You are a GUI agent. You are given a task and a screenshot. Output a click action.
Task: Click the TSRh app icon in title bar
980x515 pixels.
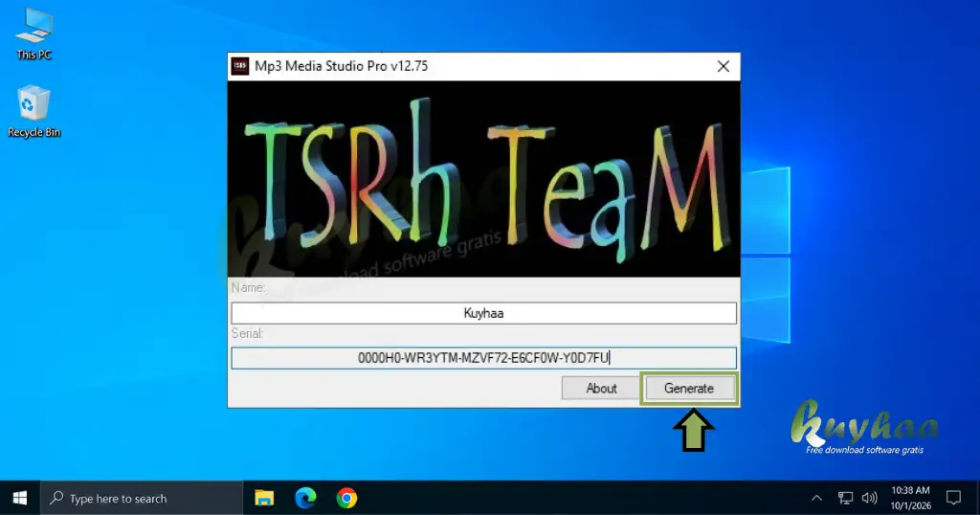coord(240,66)
